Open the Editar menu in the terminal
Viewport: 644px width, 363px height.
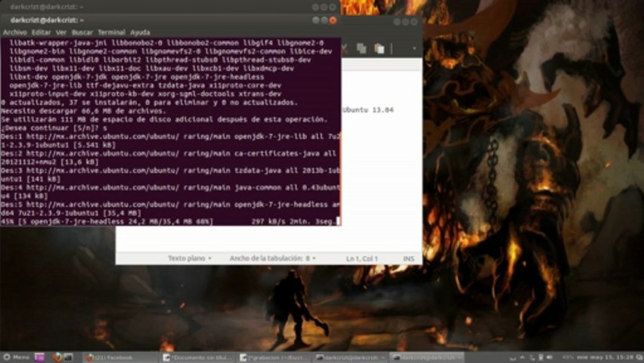click(x=41, y=32)
